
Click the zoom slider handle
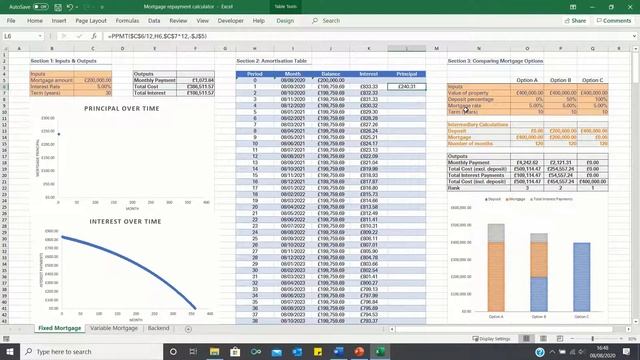click(x=592, y=339)
